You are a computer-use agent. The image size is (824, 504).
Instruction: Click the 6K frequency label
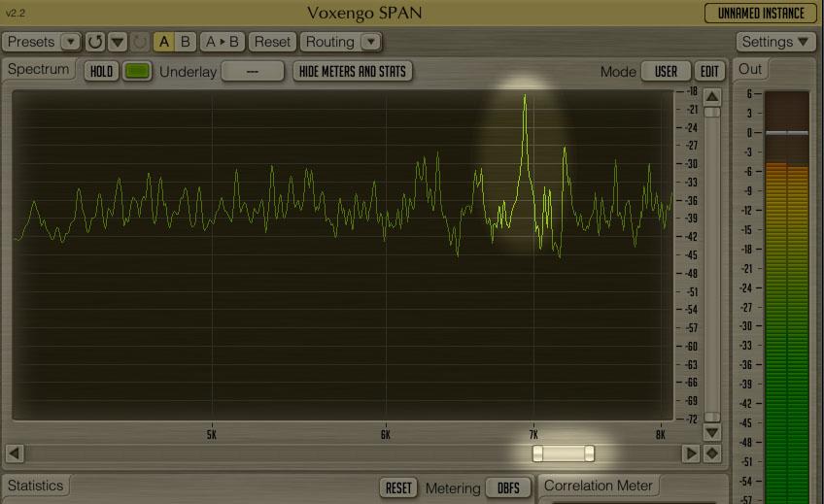(386, 435)
